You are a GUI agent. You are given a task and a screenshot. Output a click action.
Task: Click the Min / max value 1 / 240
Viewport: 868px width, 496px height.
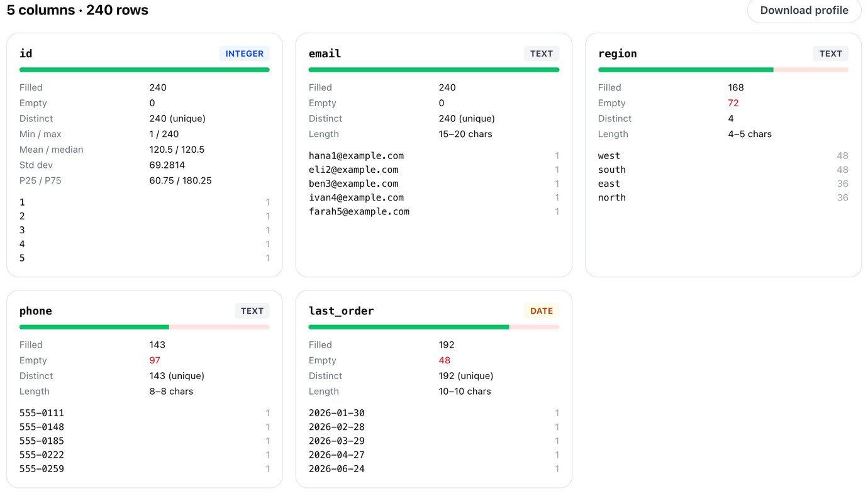pyautogui.click(x=164, y=134)
